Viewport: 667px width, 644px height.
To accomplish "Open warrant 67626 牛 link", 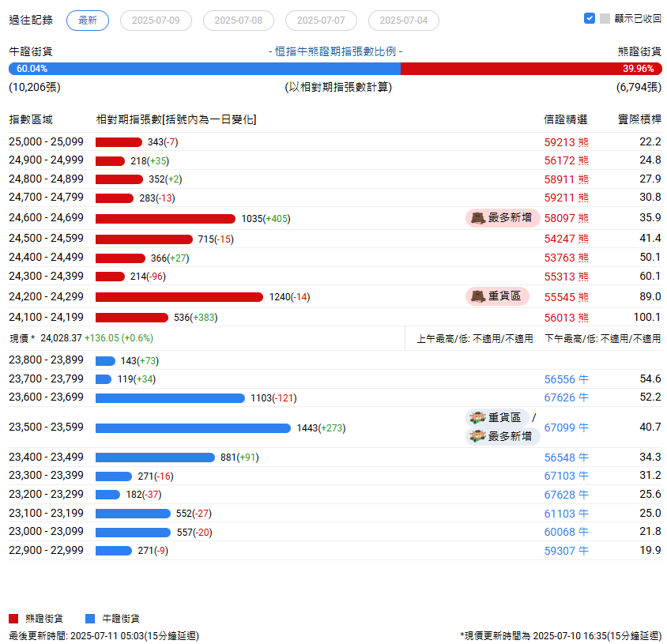I will [566, 397].
